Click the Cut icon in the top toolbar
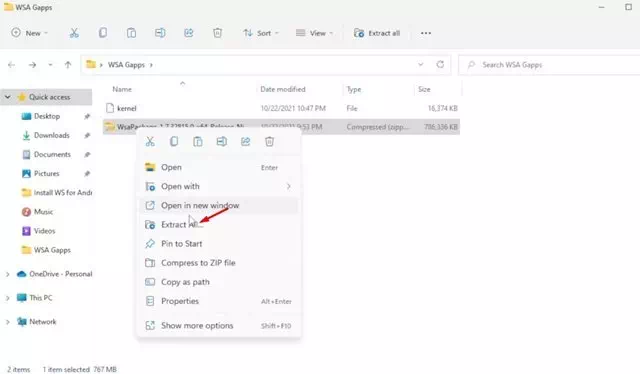Screen dimensions: 640x374 pos(74,33)
